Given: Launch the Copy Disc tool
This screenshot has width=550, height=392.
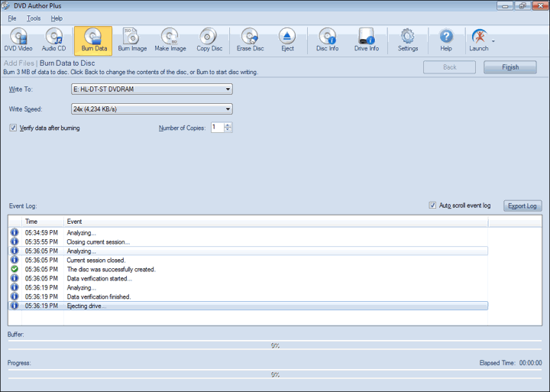Looking at the screenshot, I should (209, 40).
